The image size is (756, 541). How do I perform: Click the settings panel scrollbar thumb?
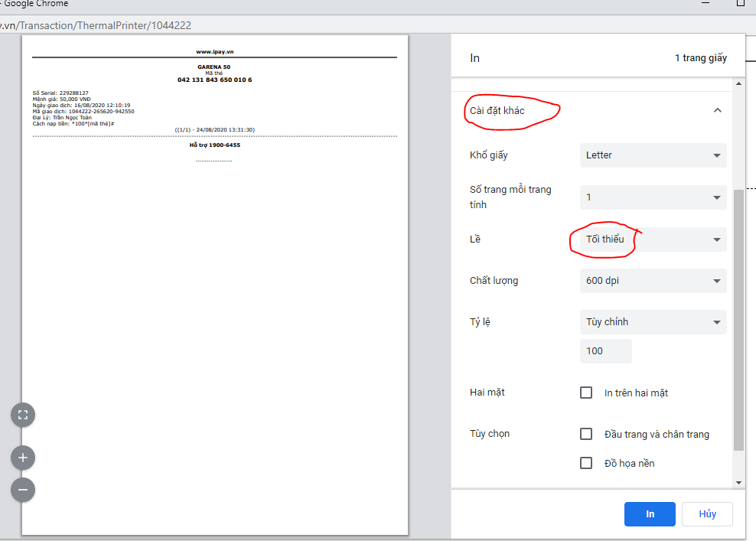(738, 320)
